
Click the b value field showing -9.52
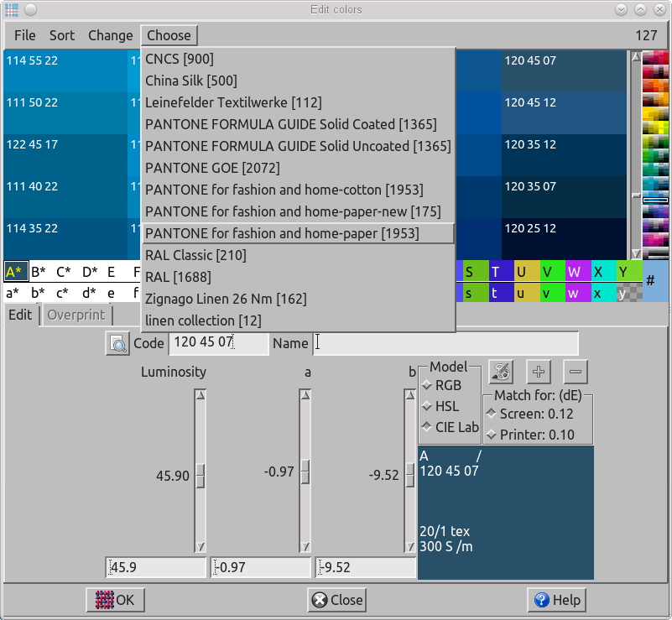[366, 567]
